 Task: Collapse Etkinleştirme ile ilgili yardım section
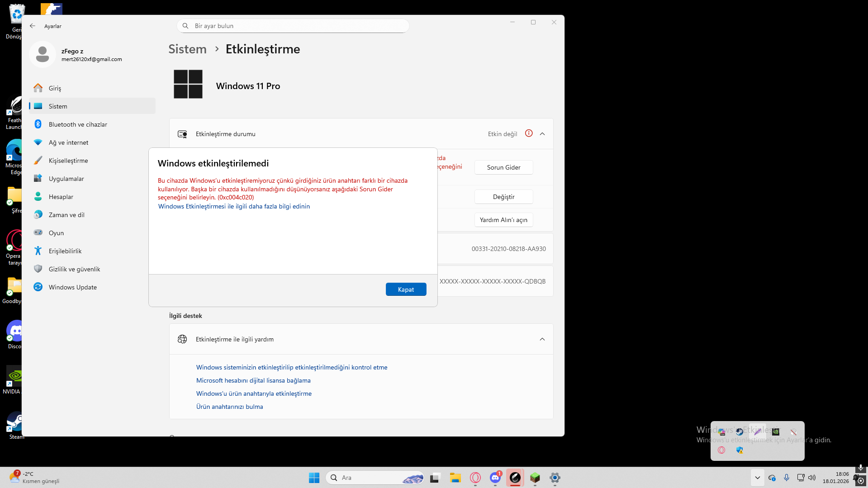542,339
